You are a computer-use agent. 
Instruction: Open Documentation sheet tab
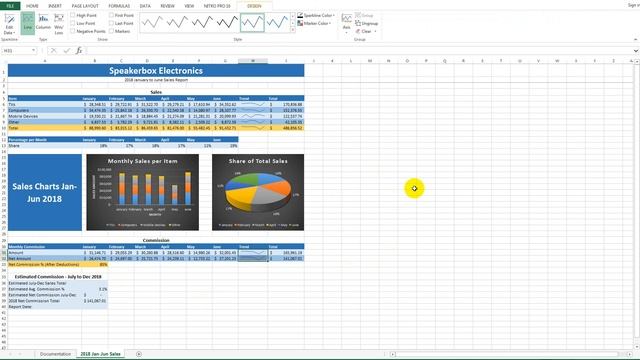[x=55, y=354]
